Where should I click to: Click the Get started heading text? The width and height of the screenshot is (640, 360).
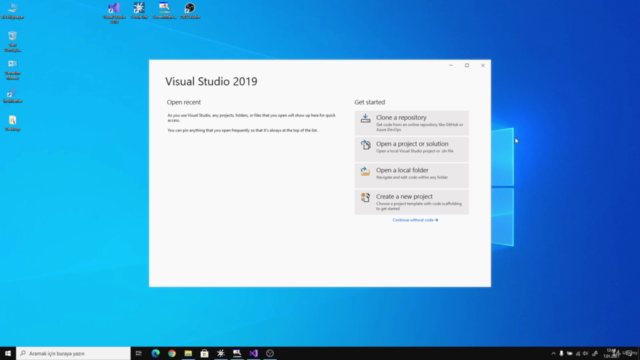369,102
